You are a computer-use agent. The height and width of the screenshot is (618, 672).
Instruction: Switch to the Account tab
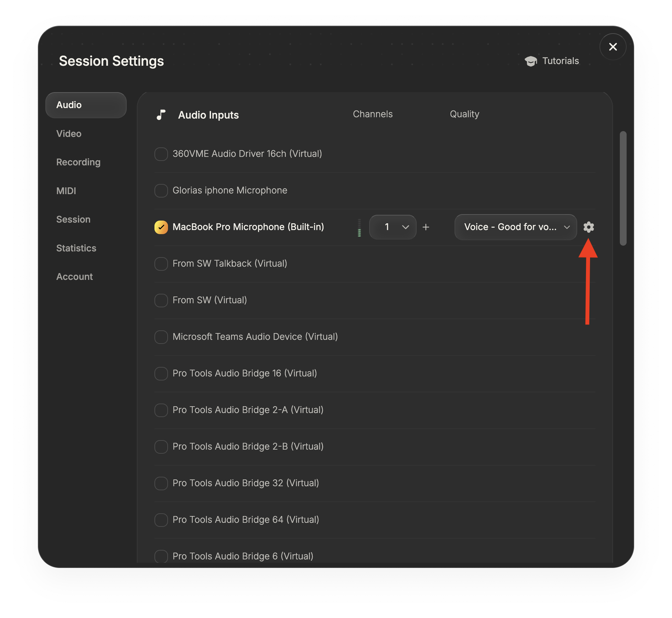point(75,277)
